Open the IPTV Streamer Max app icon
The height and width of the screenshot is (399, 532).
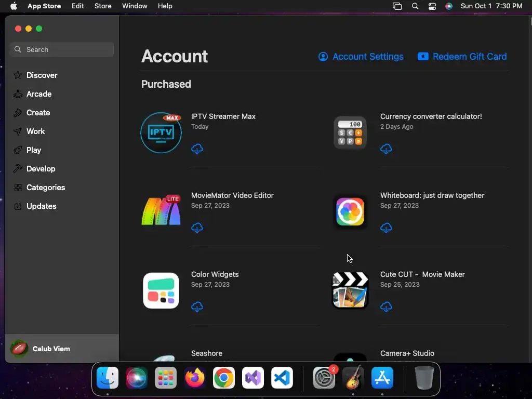(x=161, y=132)
